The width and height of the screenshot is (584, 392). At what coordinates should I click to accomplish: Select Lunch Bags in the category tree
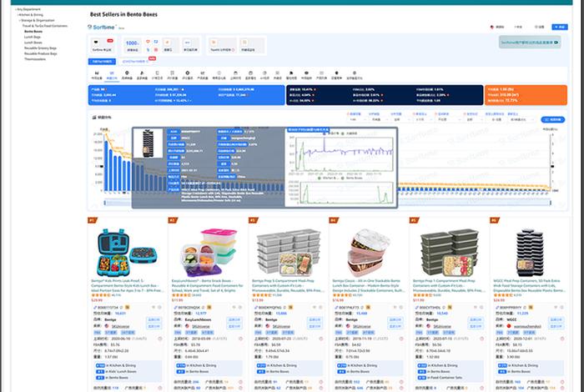pyautogui.click(x=33, y=36)
